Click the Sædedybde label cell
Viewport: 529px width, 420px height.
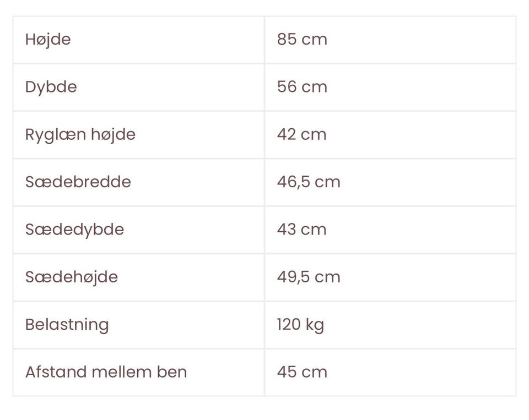74,229
